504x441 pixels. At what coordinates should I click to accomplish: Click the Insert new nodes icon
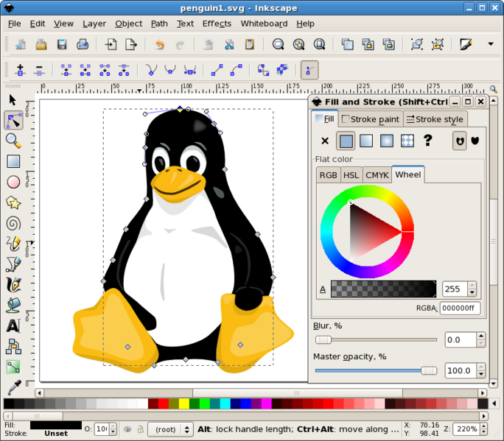(x=20, y=70)
